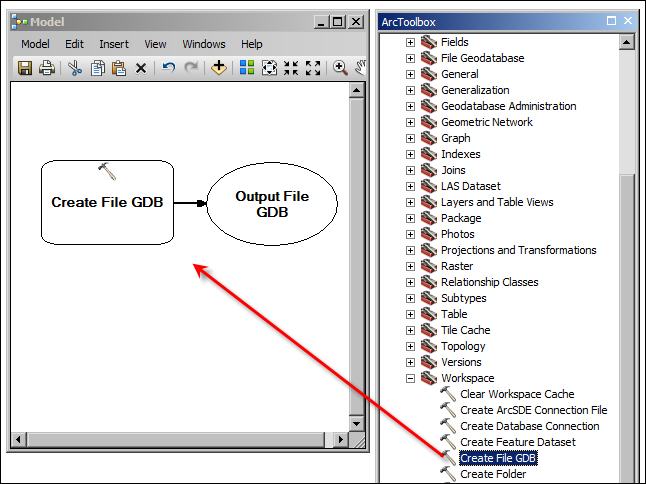Select the Create File GDB tool
The width and height of the screenshot is (646, 484).
pyautogui.click(x=498, y=458)
